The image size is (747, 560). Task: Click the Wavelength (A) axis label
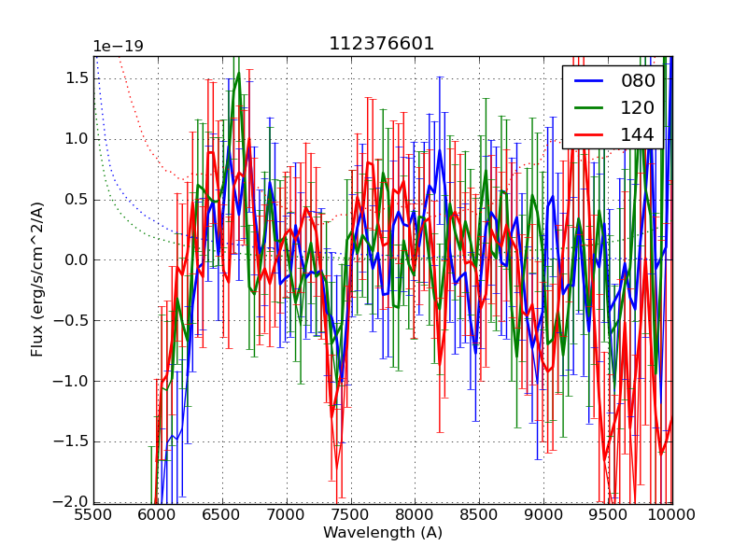pyautogui.click(x=382, y=533)
